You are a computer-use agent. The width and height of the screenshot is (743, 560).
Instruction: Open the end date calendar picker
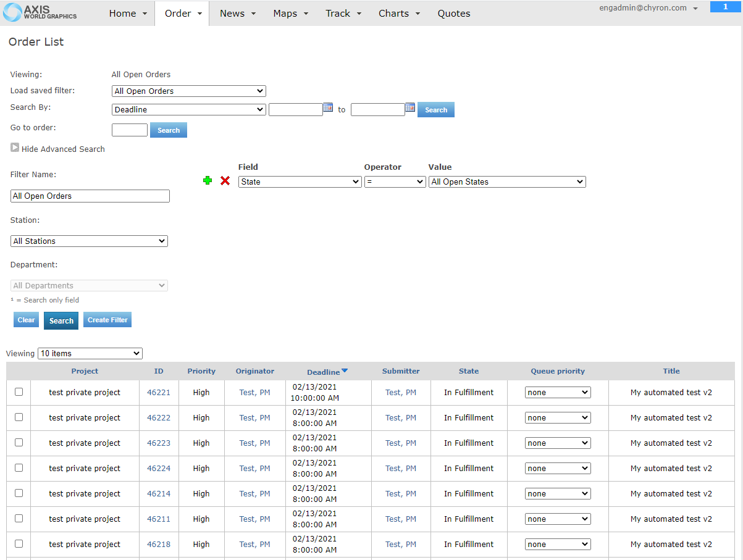410,108
